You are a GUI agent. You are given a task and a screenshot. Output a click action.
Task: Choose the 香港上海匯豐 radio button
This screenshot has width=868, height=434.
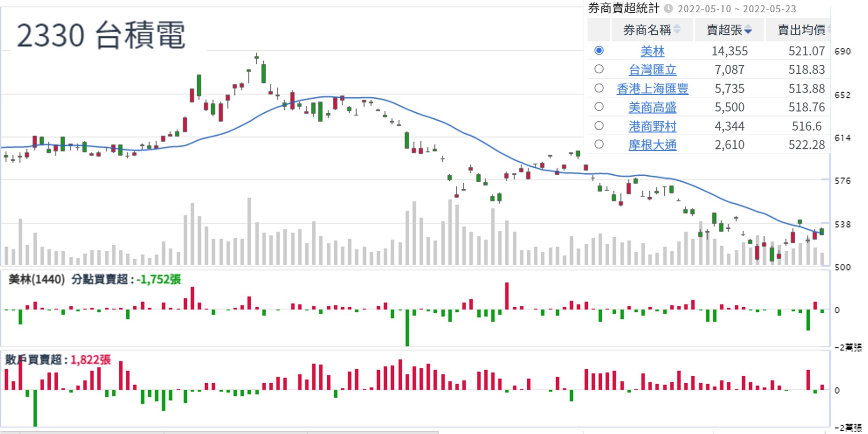click(x=599, y=88)
